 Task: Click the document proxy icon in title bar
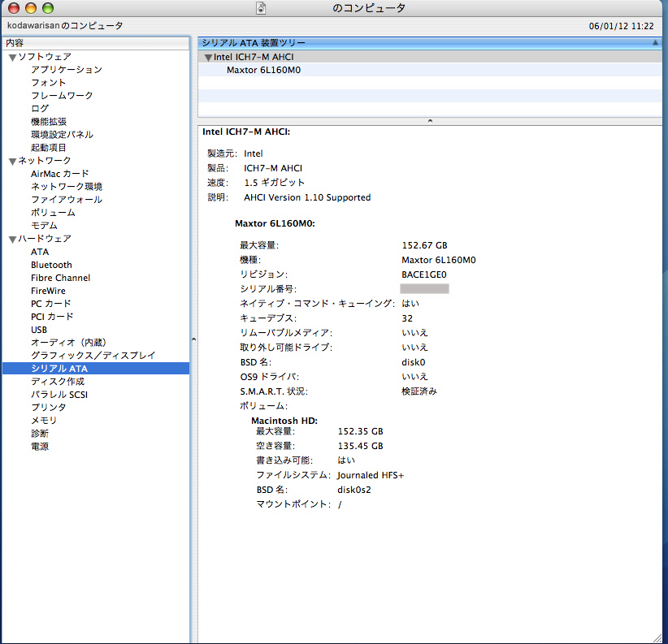pyautogui.click(x=261, y=8)
